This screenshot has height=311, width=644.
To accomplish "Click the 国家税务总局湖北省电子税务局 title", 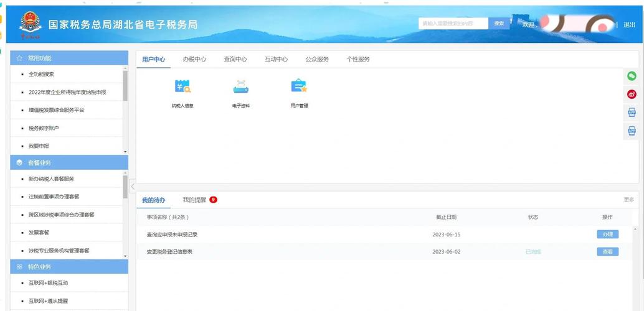I will tap(123, 25).
